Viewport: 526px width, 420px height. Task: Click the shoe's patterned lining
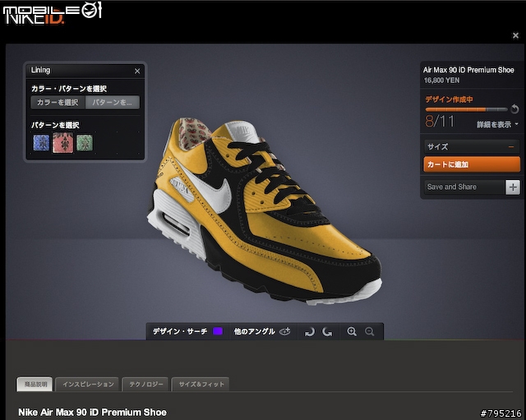click(x=193, y=133)
